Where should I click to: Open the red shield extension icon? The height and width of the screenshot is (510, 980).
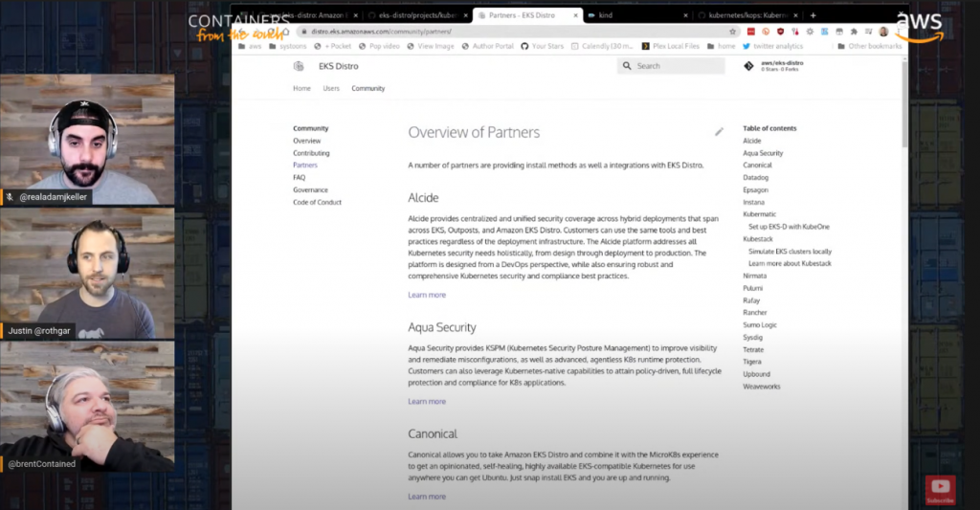780,32
